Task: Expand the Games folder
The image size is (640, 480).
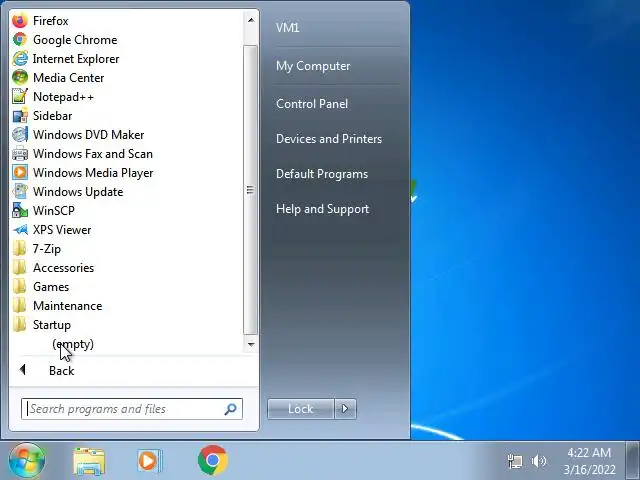Action: (40, 287)
